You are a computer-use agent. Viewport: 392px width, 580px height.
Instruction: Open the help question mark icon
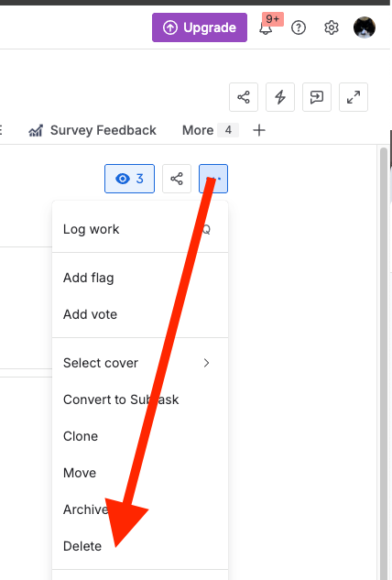(299, 27)
